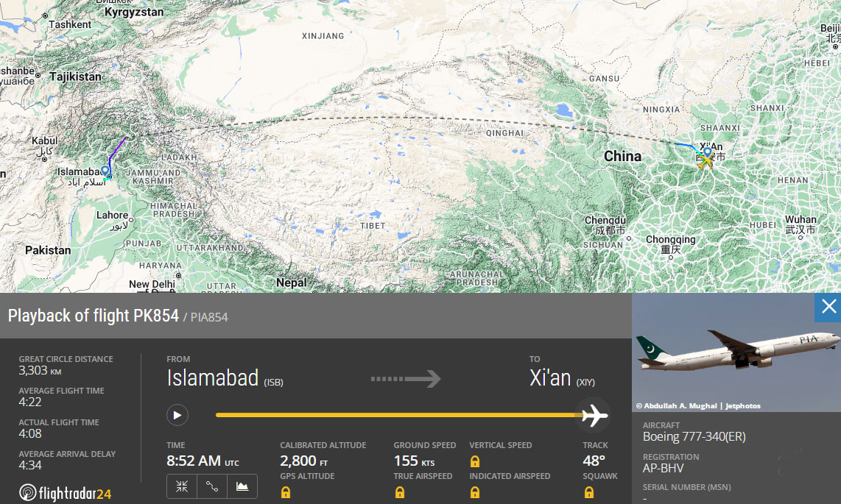Click the Xi'an destination pin on map
This screenshot has width=841, height=504.
tap(708, 152)
